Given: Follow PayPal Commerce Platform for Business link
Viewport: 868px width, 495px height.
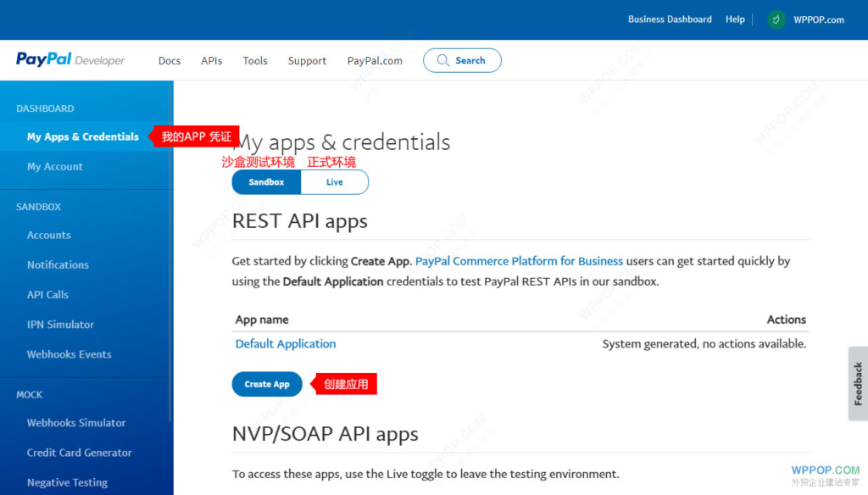Looking at the screenshot, I should 519,261.
